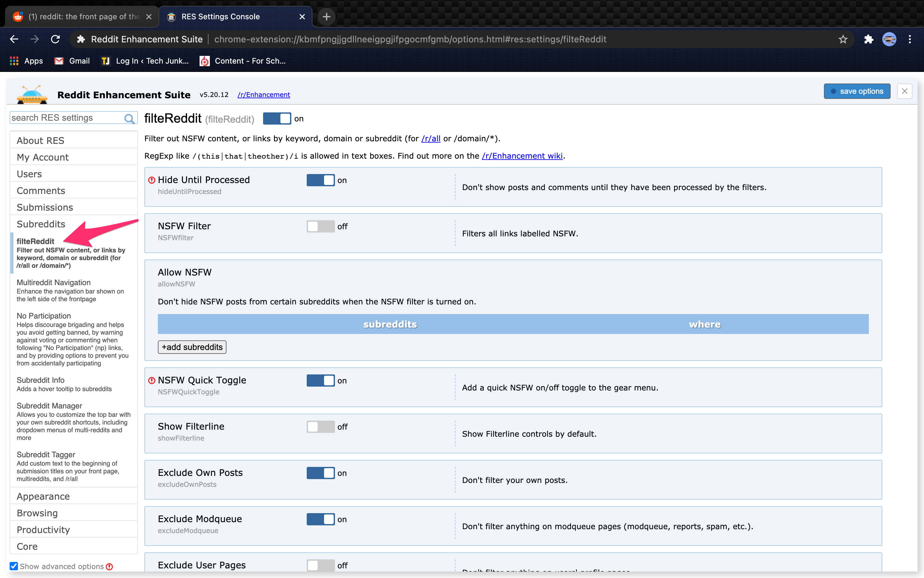Click the subreddits column header
Viewport: 924px width, 578px height.
click(390, 324)
